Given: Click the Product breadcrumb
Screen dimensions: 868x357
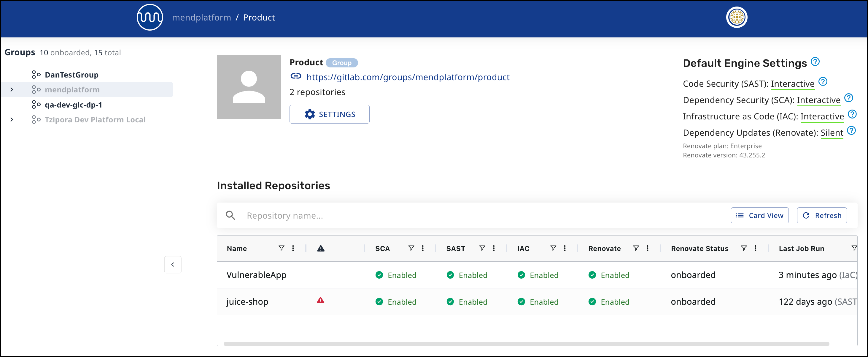Looking at the screenshot, I should pos(259,17).
